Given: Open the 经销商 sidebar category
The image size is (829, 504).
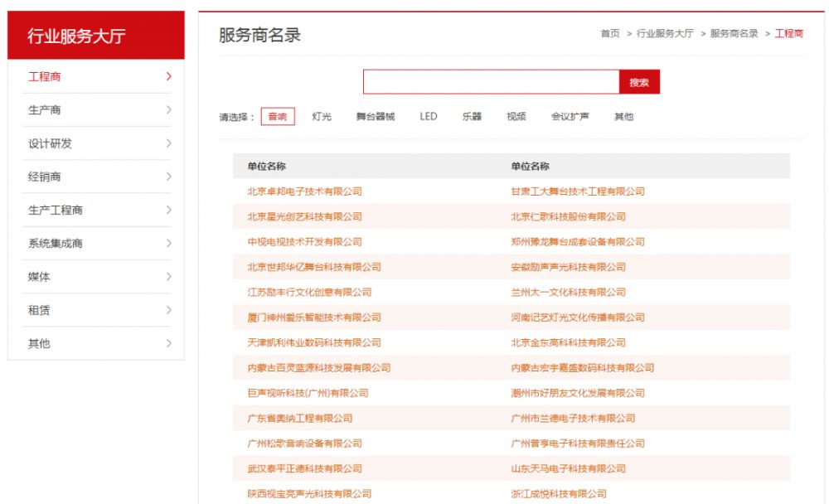Looking at the screenshot, I should [45, 177].
